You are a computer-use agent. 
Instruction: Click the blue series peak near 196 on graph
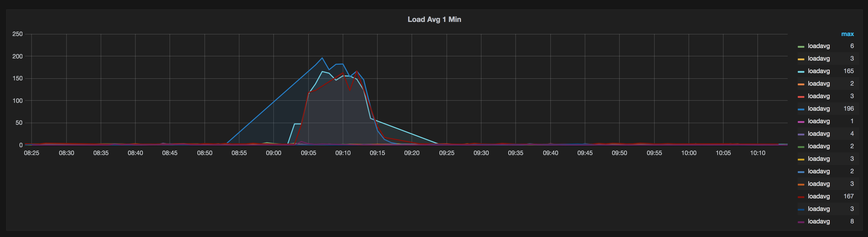click(x=322, y=58)
